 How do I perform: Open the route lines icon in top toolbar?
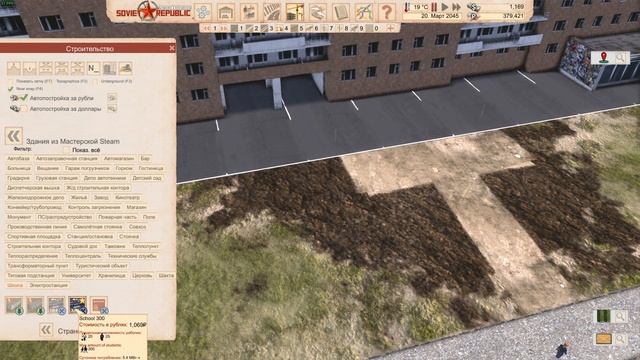[x=363, y=11]
